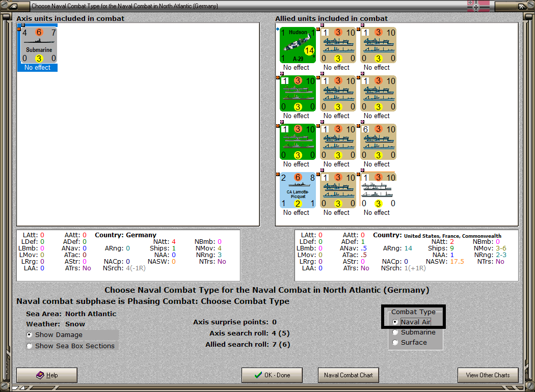Click 'Axis surprise points: 0' text
This screenshot has width=535, height=392.
[235, 322]
